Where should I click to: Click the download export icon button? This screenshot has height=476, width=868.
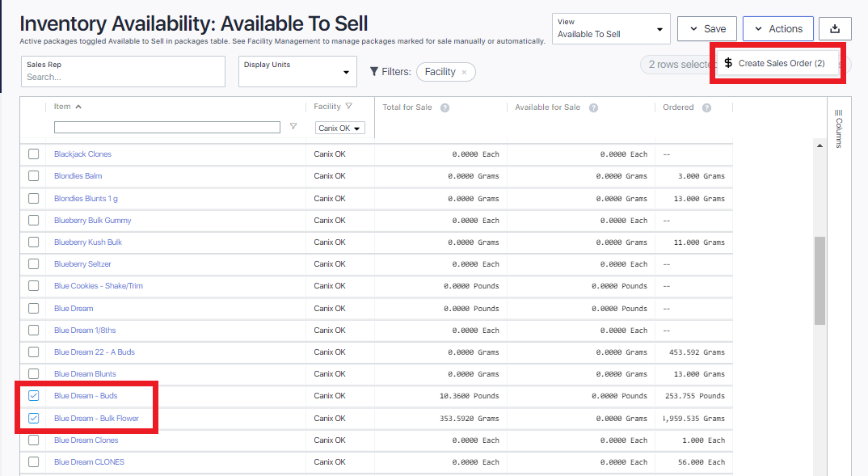pos(835,28)
